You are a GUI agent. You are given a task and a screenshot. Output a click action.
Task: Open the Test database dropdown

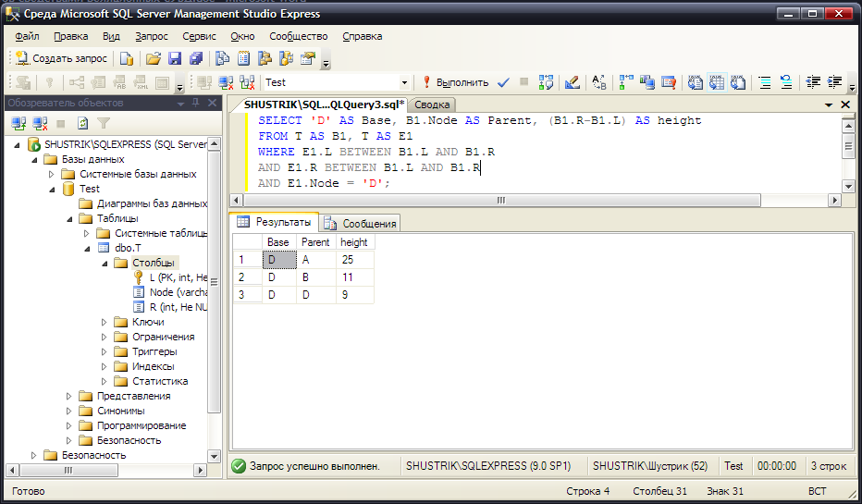404,82
